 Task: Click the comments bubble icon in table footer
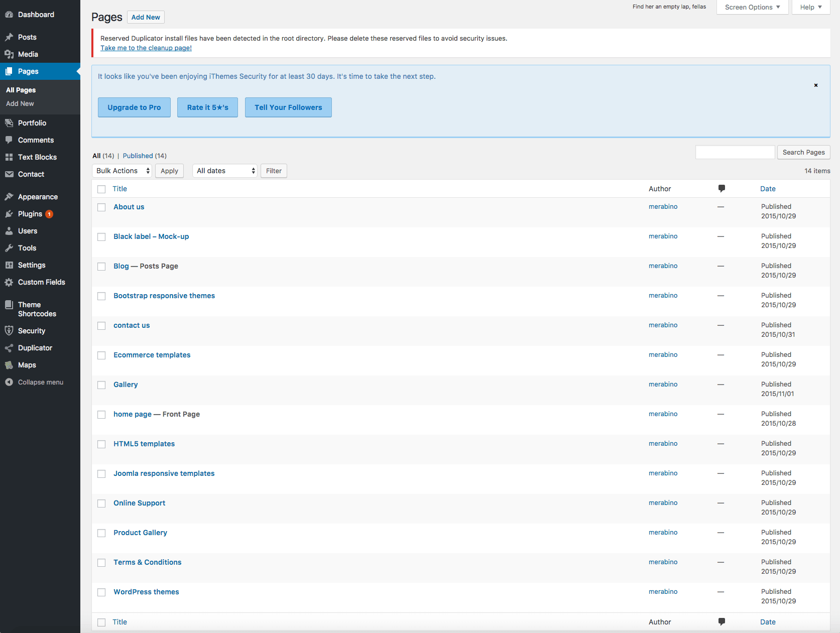click(722, 622)
